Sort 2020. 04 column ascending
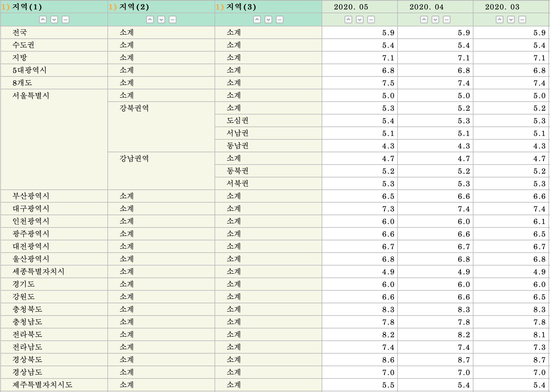The image size is (550, 392). pos(424,20)
